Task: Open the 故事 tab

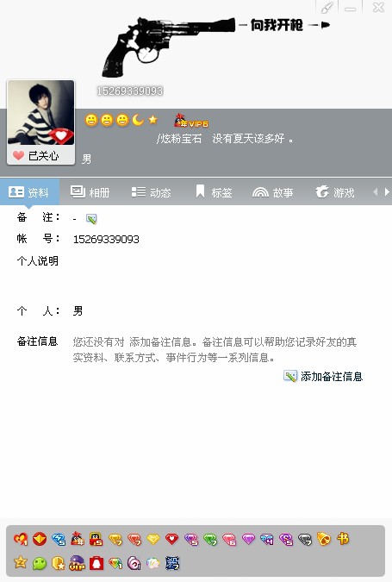Action: pos(273,192)
